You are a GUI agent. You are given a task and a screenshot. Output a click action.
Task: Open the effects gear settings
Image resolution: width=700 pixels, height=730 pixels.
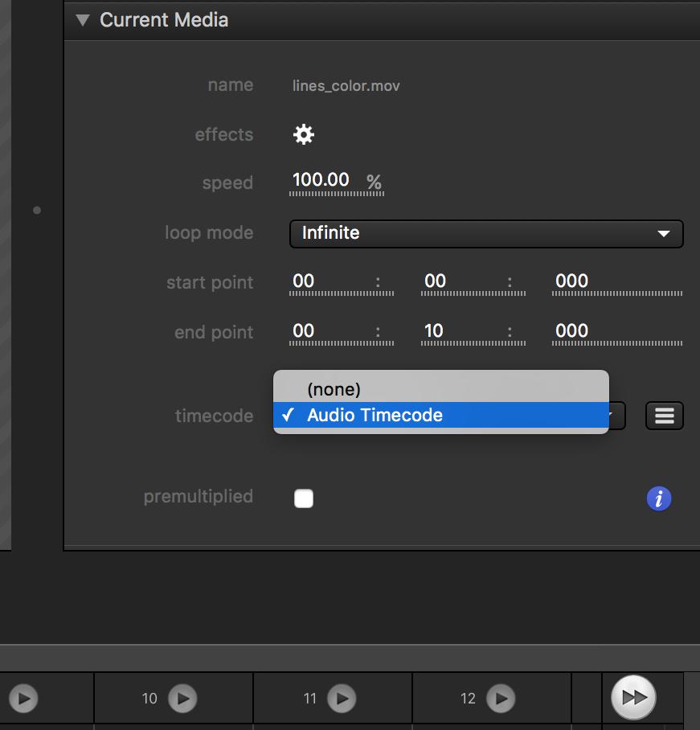pyautogui.click(x=303, y=135)
